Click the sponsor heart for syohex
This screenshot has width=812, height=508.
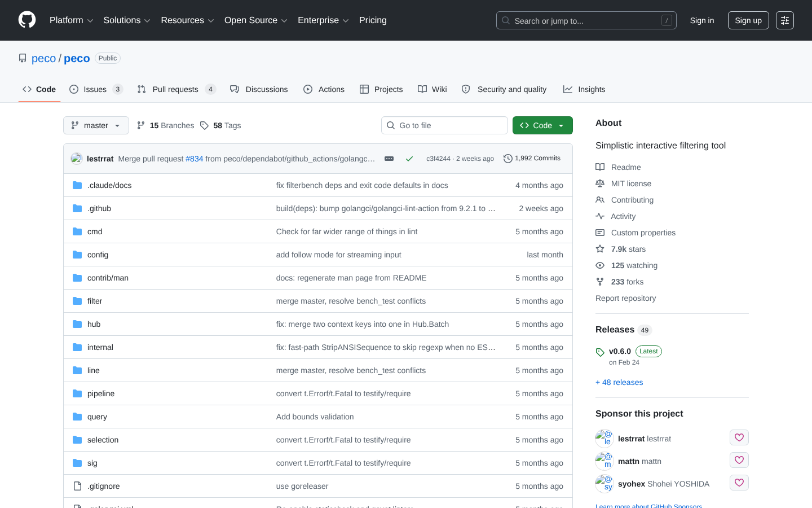pyautogui.click(x=739, y=483)
